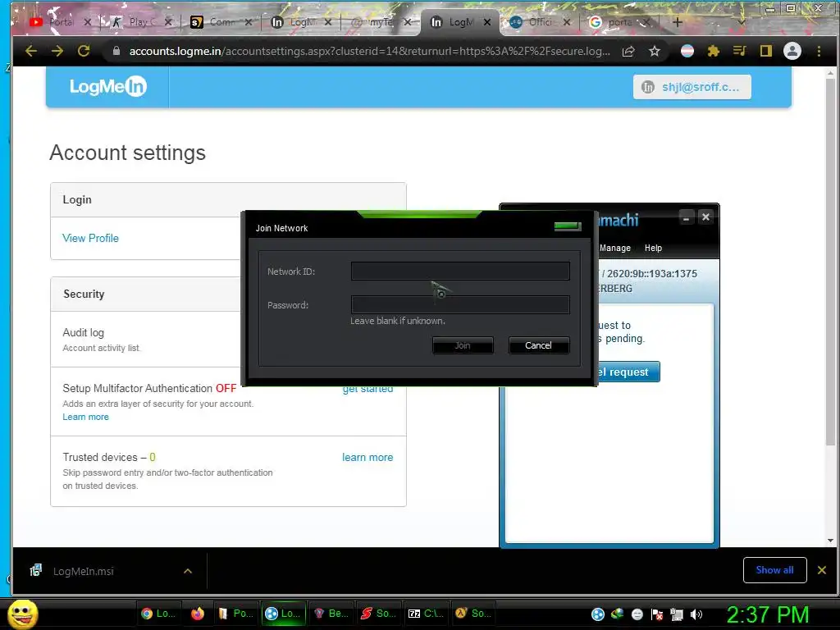
Task: Open the media control playlist icon
Action: click(739, 52)
